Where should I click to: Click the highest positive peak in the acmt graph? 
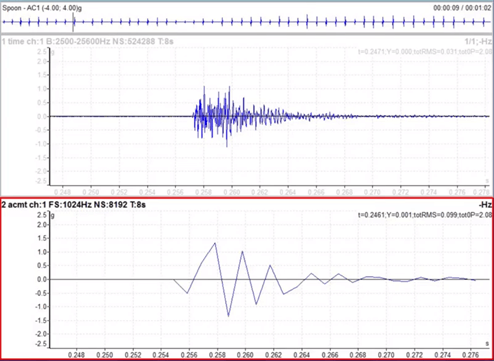(x=215, y=243)
